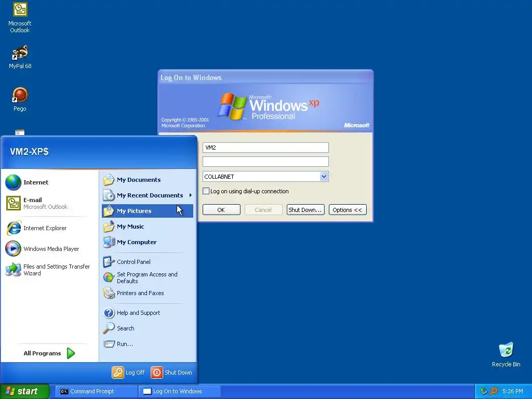Collapse logon options with Options << button
This screenshot has height=399, width=532.
tap(348, 210)
